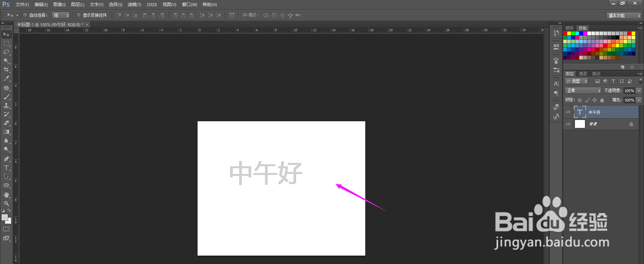The width and height of the screenshot is (644, 264).
Task: Switch to the 路径 tab
Action: [596, 74]
